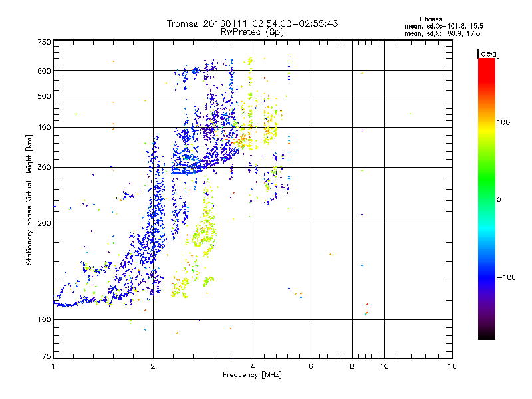Viewport: 532px width, 399px height.
Task: Click the "mean, sd,O:-101.8, 15.5" text
Action: click(x=444, y=26)
